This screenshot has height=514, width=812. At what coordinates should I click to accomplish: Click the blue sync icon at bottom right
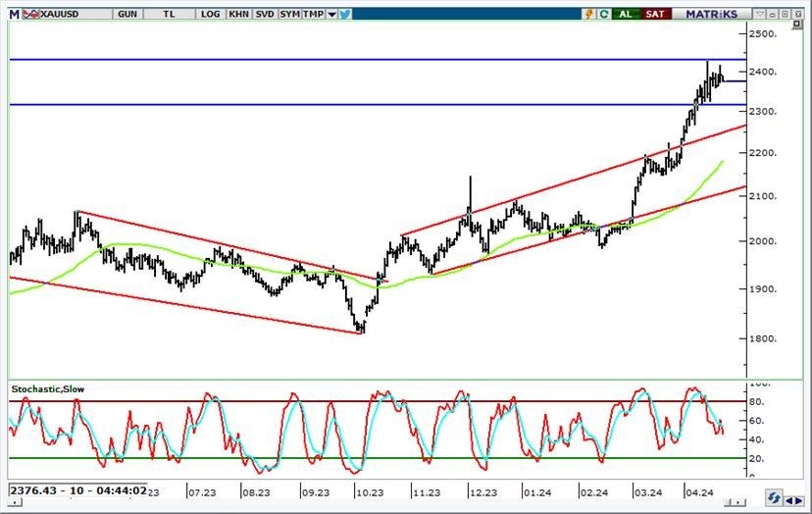775,499
